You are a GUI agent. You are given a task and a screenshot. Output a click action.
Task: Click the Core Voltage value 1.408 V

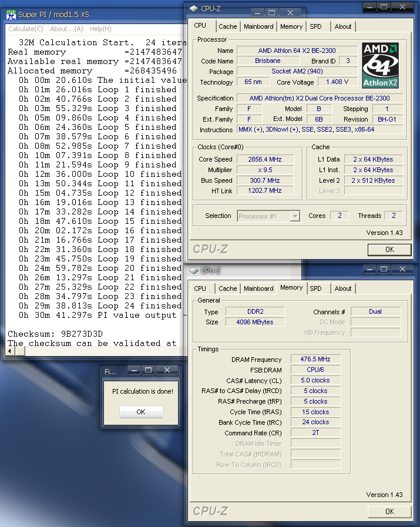coord(337,82)
